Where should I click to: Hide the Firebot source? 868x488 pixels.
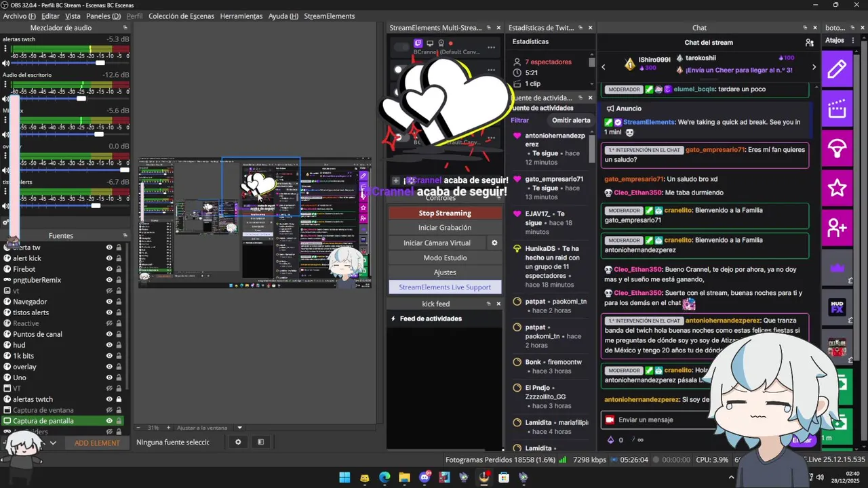pos(109,269)
